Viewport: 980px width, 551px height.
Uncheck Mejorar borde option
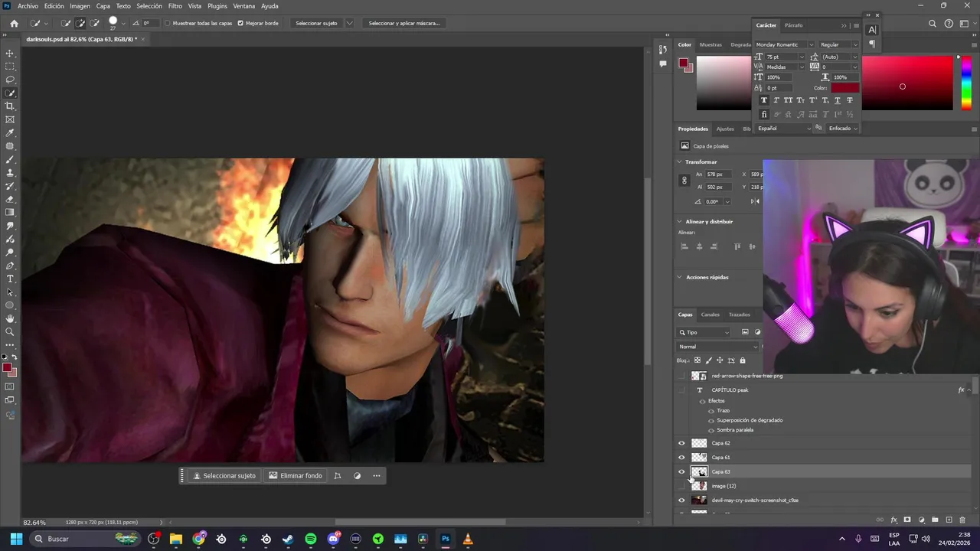(240, 24)
